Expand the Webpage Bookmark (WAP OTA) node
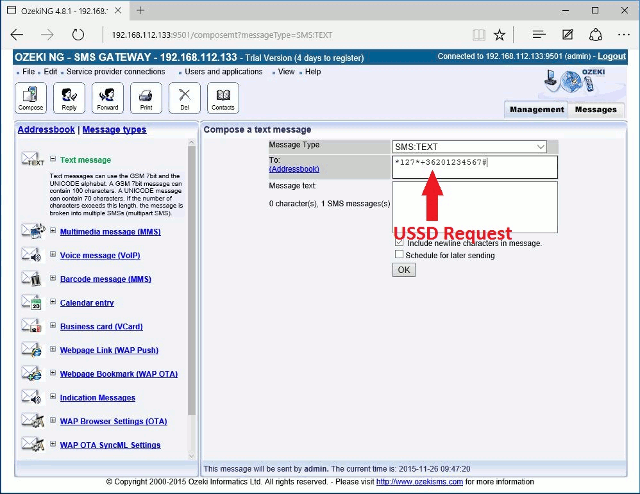Screen dimensions: 640x494 point(53,373)
